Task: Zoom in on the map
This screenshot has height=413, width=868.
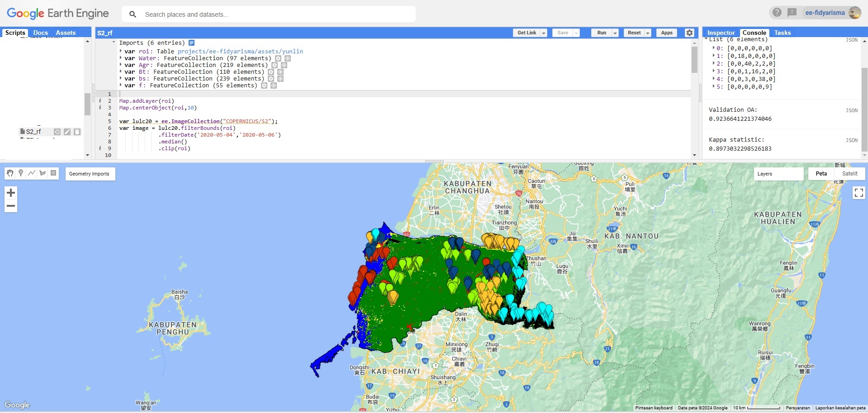Action: pyautogui.click(x=11, y=193)
